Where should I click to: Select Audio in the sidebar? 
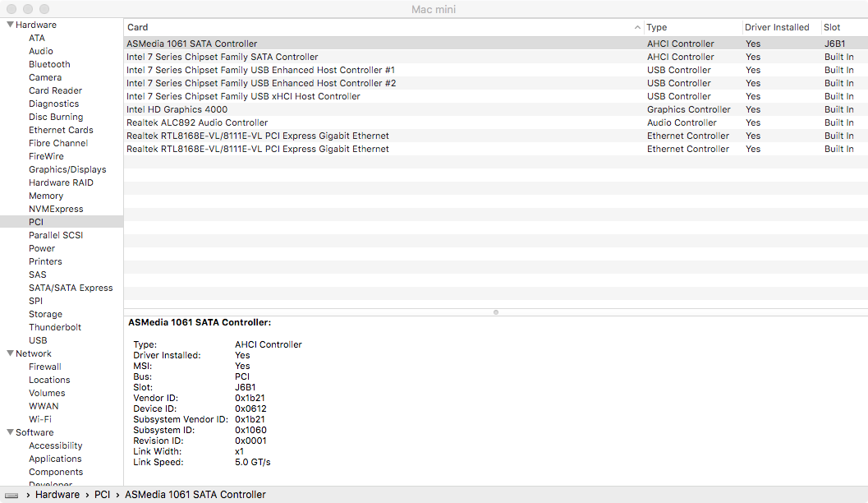[41, 51]
